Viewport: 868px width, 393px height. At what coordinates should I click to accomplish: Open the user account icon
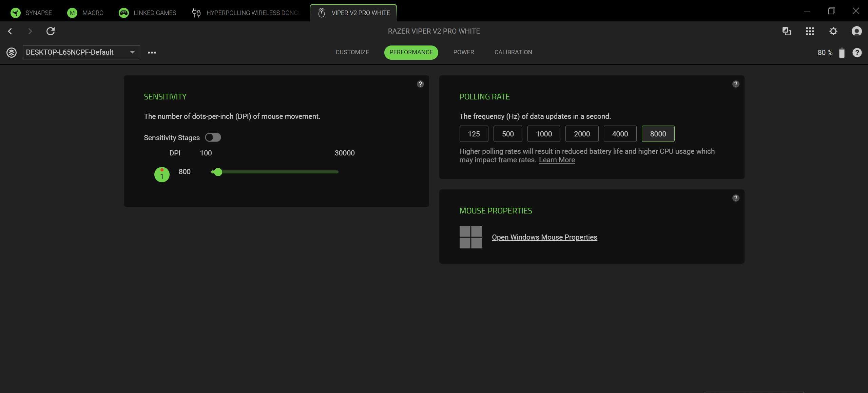[857, 31]
